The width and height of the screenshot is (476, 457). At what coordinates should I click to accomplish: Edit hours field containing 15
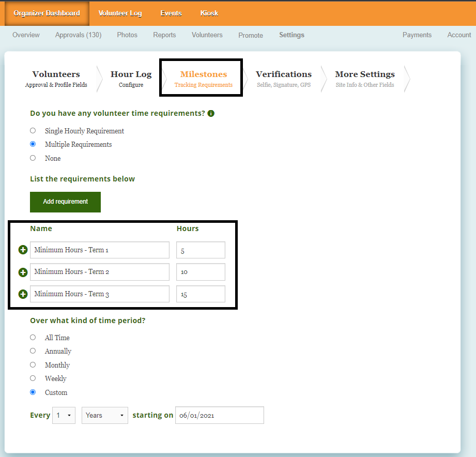(201, 294)
